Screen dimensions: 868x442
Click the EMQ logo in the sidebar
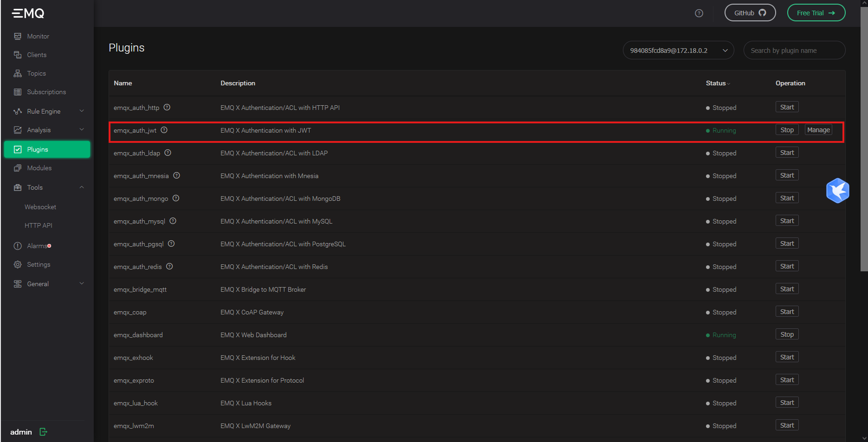coord(28,13)
